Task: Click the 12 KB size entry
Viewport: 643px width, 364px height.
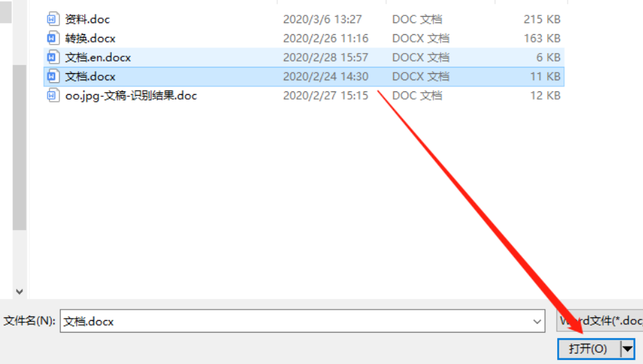Action: (x=545, y=96)
